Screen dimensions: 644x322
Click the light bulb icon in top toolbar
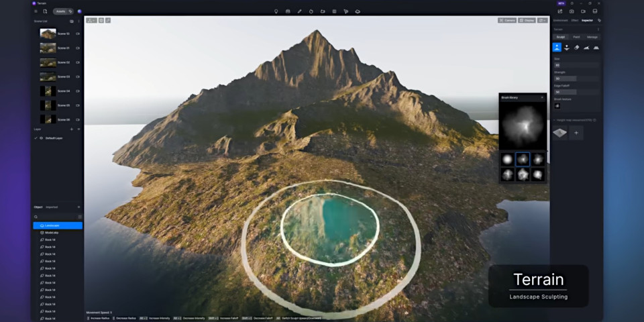tap(276, 11)
